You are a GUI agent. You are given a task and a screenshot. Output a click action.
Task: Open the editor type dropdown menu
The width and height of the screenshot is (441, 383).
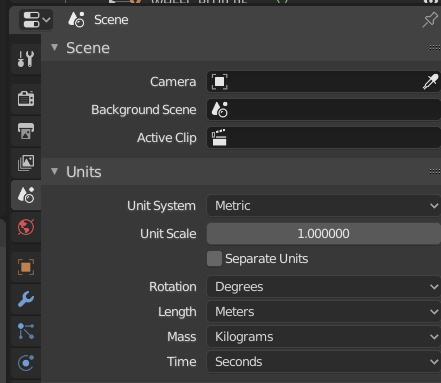pyautogui.click(x=36, y=20)
